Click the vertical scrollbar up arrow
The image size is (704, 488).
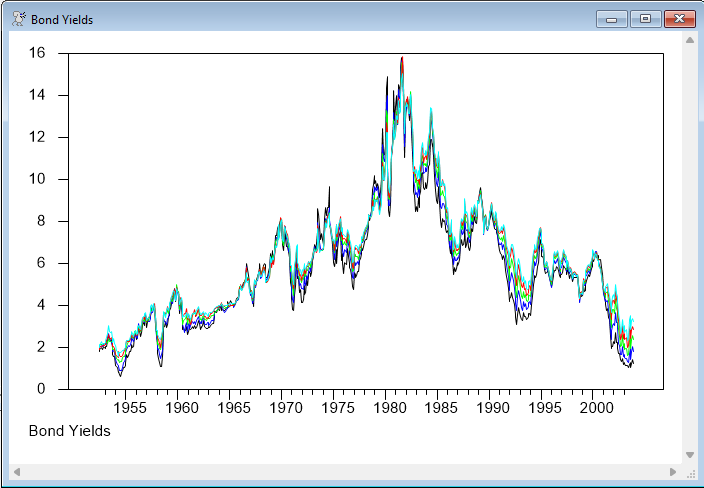(689, 41)
